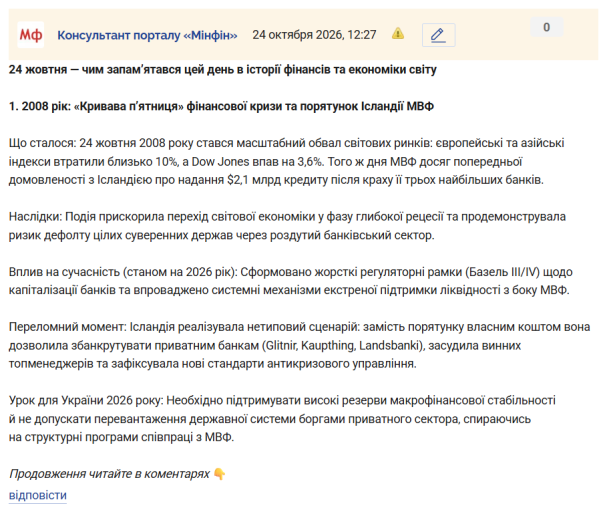Viewport: 607px width, 512px height.
Task: Click the paragraph starting 'Вплив на сучасність'
Action: pyautogui.click(x=290, y=281)
